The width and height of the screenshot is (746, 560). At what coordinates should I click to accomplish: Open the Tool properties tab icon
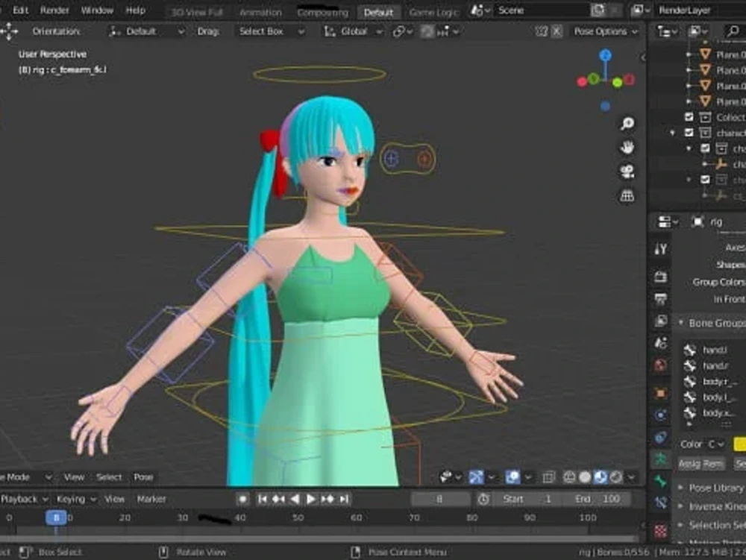click(660, 248)
